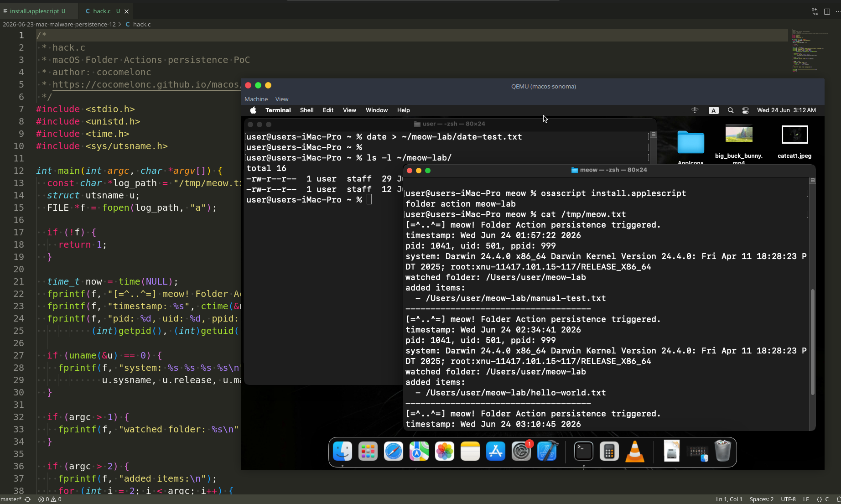Open the Window menu

coord(377,110)
